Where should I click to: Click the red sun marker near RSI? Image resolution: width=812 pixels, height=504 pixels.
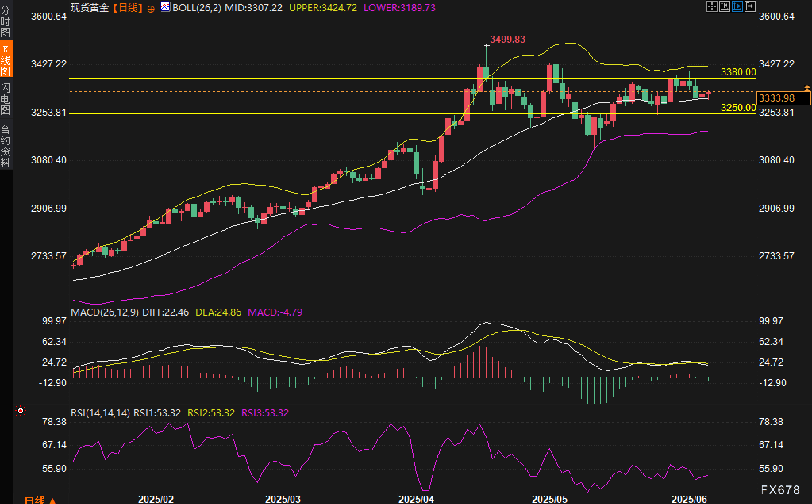[x=21, y=411]
